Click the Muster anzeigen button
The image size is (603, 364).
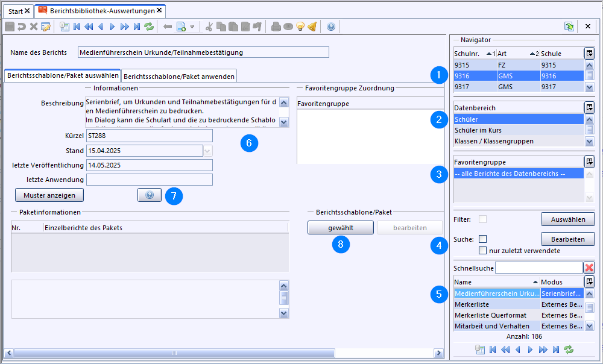[49, 195]
